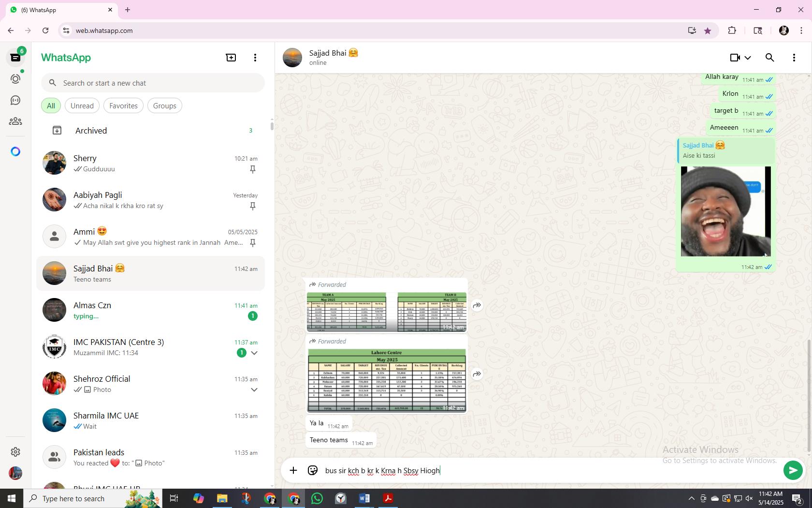Expand the call options chevron
This screenshot has height=508, width=812.
pyautogui.click(x=748, y=58)
